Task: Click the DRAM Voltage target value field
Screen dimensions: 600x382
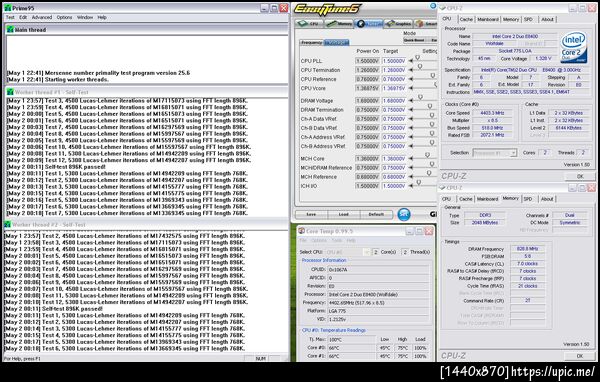Action: [394, 101]
